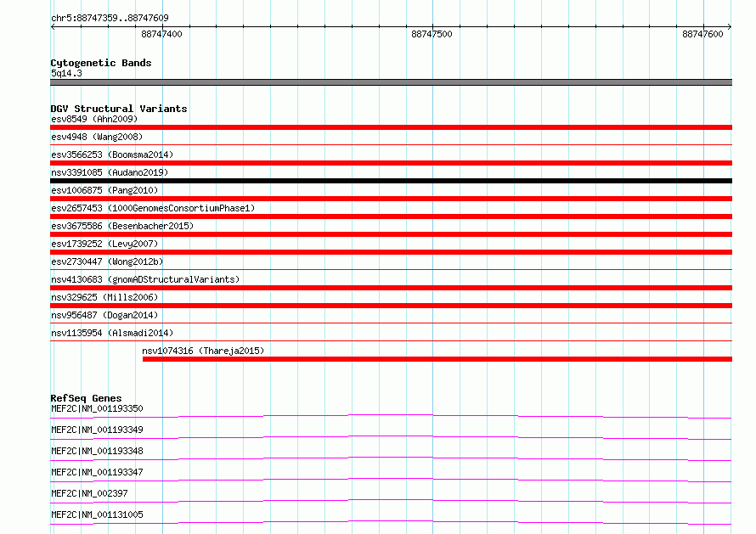Open the nsv3391085 (Audano2019) variant label

110,172
